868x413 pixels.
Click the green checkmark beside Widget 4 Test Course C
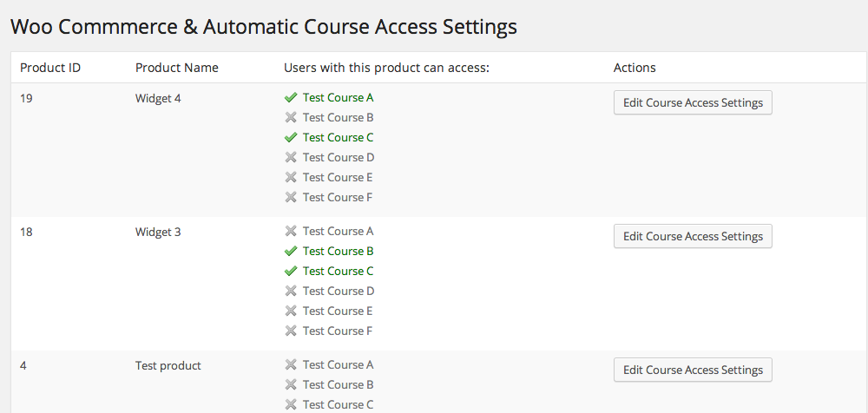point(291,137)
